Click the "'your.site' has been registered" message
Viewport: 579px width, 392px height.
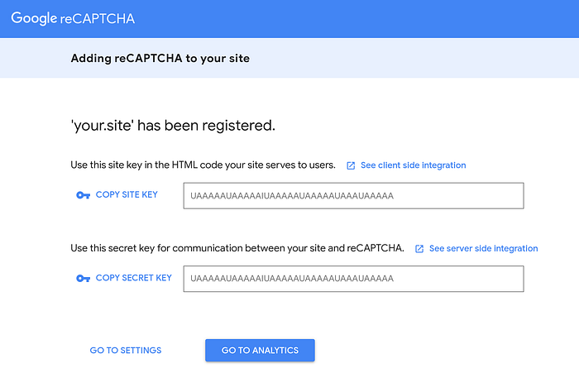click(x=172, y=126)
